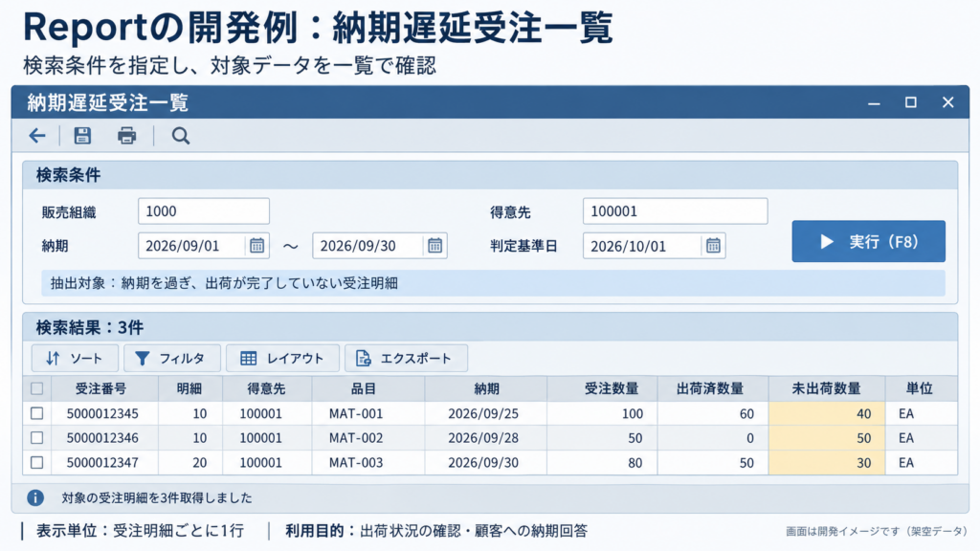Click the 販売組織 input field with 1000

coord(204,211)
